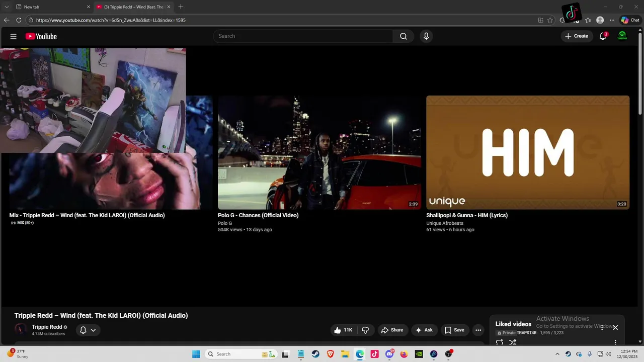The width and height of the screenshot is (644, 362).
Task: Open Task View on the taskbar
Action: click(x=286, y=354)
